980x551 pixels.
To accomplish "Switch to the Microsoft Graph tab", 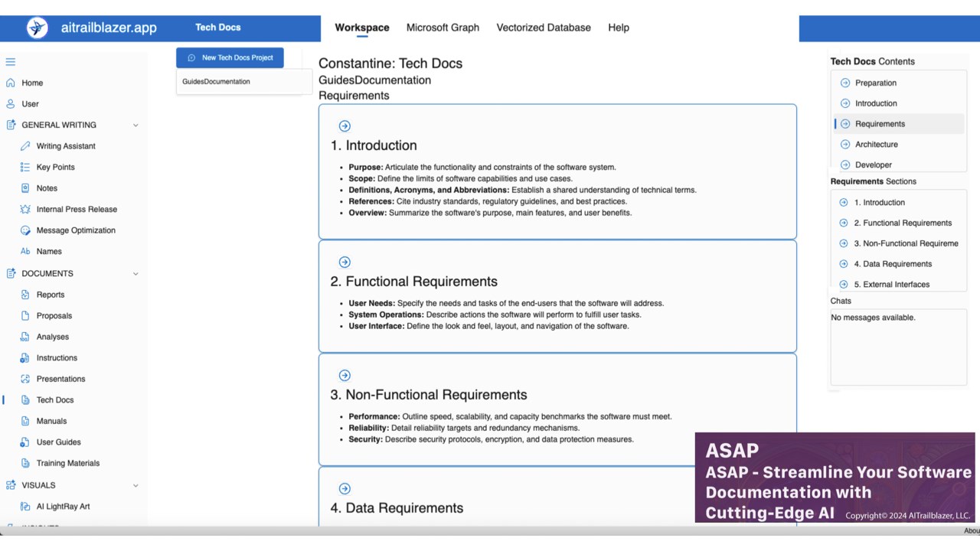I will [443, 28].
